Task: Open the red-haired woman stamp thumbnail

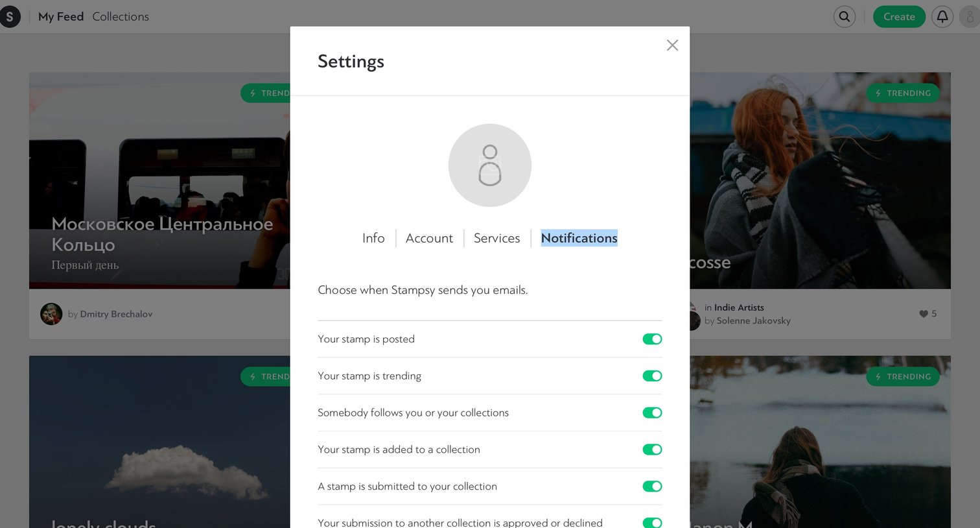Action: pos(820,180)
